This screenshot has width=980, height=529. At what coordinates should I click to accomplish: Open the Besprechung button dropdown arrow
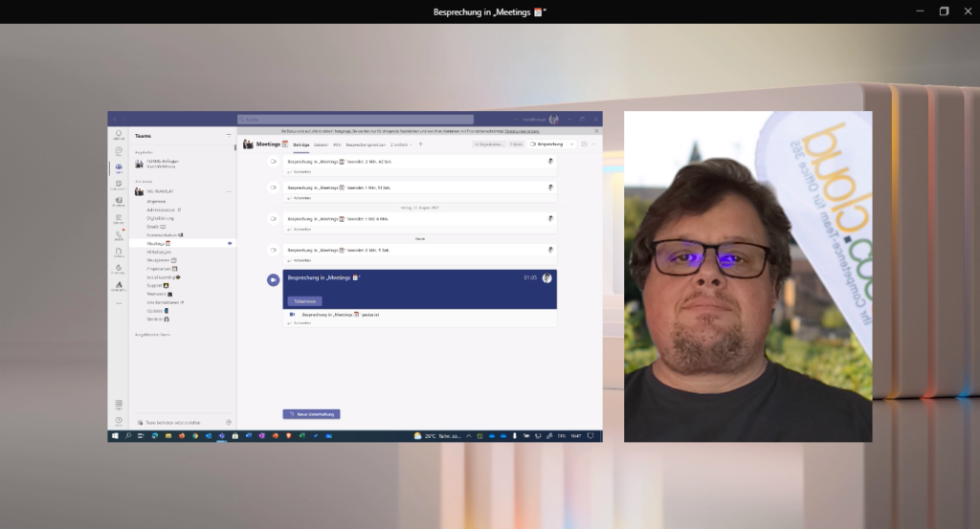tap(571, 144)
